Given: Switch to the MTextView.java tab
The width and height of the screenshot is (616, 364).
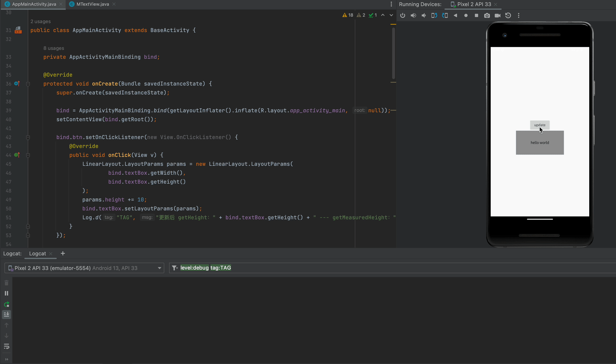Looking at the screenshot, I should pos(92,4).
